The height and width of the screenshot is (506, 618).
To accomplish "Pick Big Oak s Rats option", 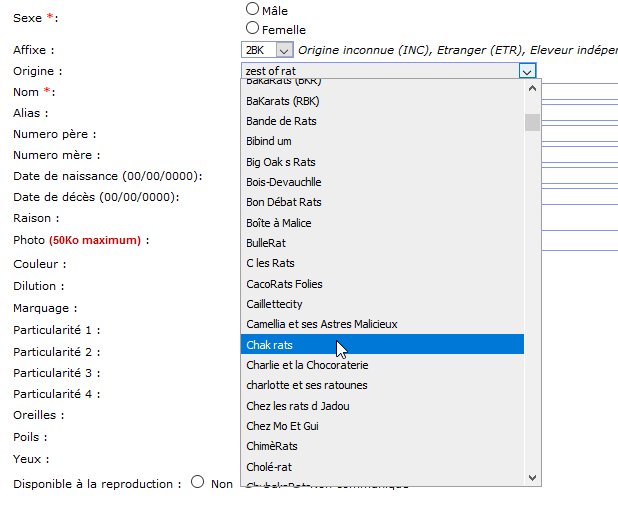I will pos(382,162).
